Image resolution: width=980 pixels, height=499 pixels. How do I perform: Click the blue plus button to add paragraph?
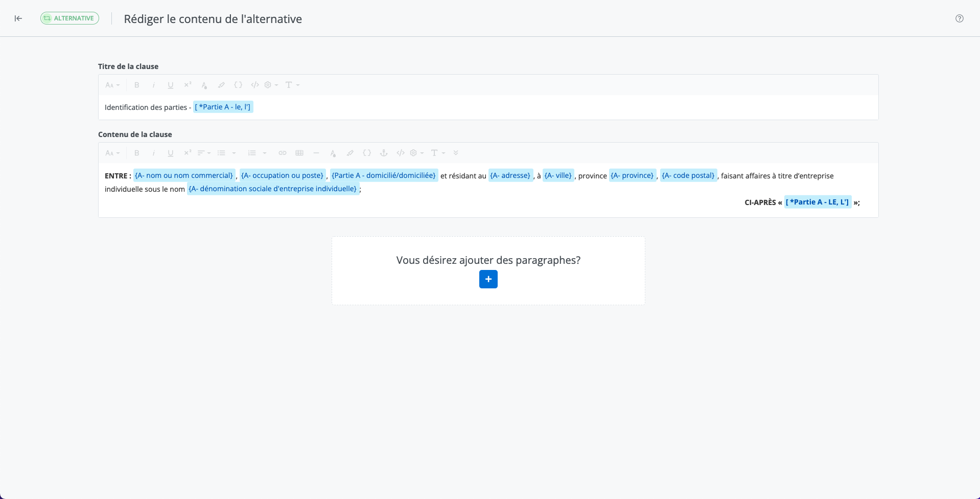tap(488, 279)
